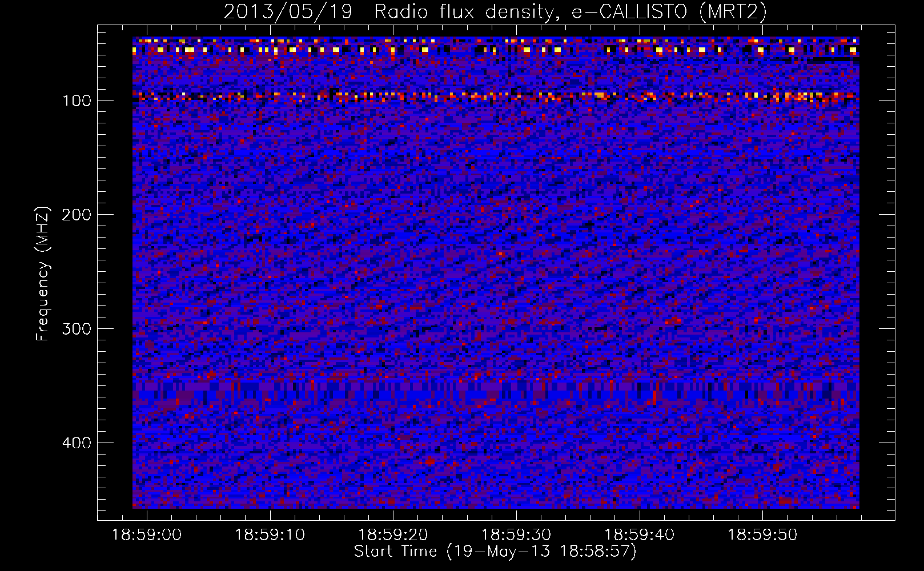Click the 200 frequency tick label
924x571 pixels.
pos(77,215)
